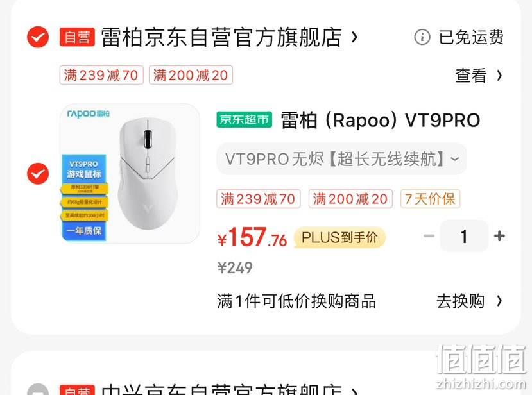
Task: Tap the product-level 满239减70 discount tag
Action: click(x=258, y=199)
